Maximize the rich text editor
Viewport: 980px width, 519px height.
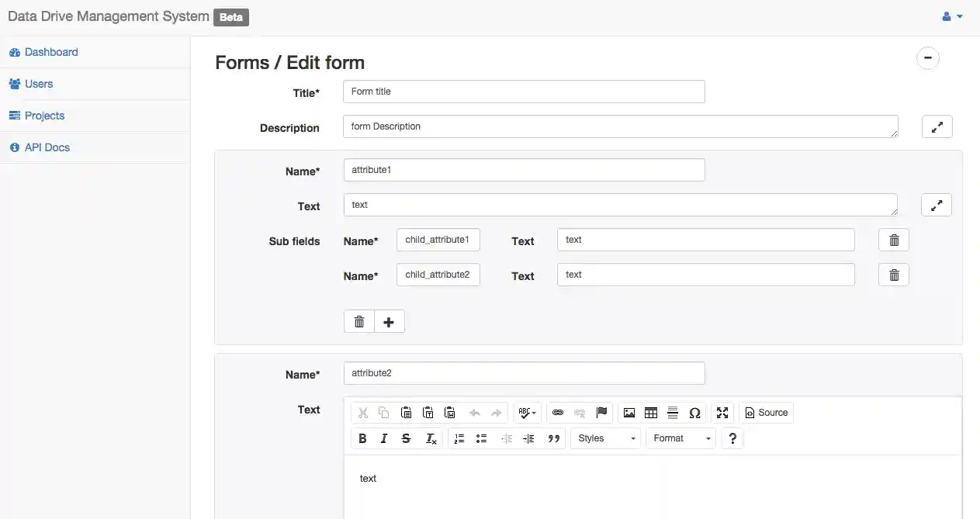(722, 412)
